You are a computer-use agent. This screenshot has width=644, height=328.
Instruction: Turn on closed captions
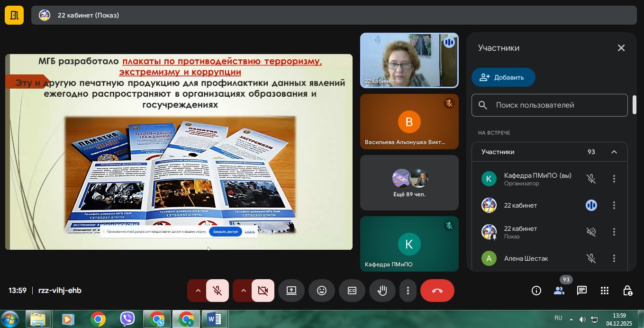click(352, 291)
